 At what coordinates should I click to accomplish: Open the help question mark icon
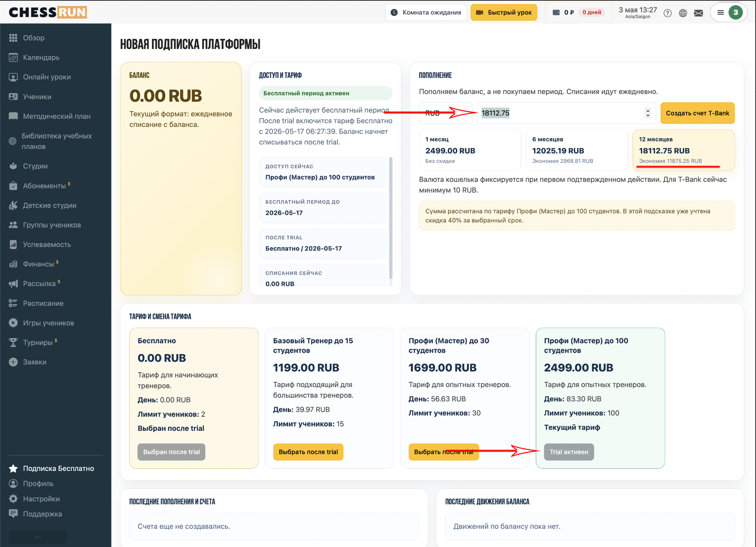point(667,13)
